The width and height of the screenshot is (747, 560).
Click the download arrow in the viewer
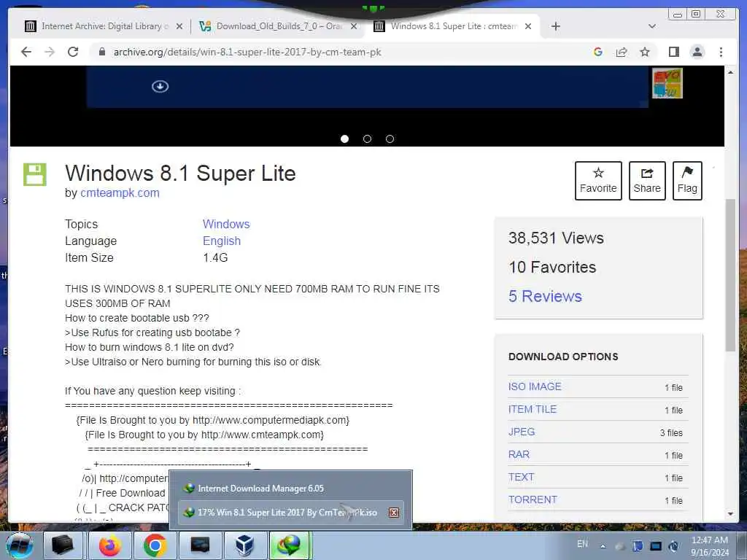160,86
